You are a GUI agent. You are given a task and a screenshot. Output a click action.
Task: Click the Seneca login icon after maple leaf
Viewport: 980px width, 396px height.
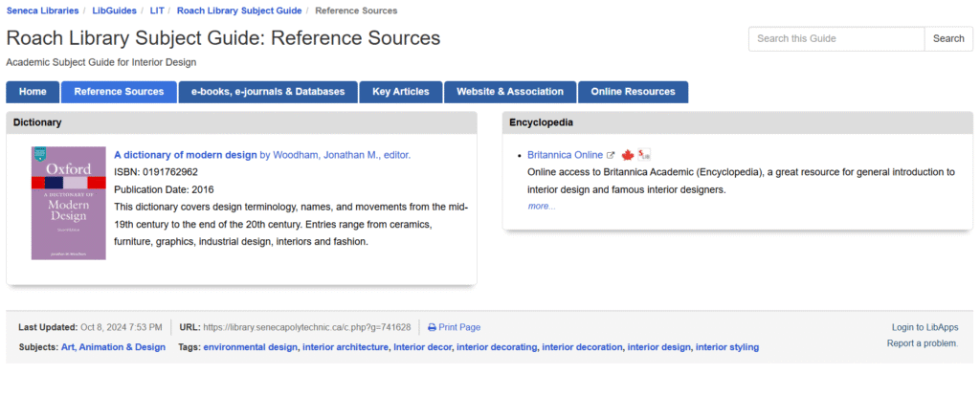tap(644, 154)
